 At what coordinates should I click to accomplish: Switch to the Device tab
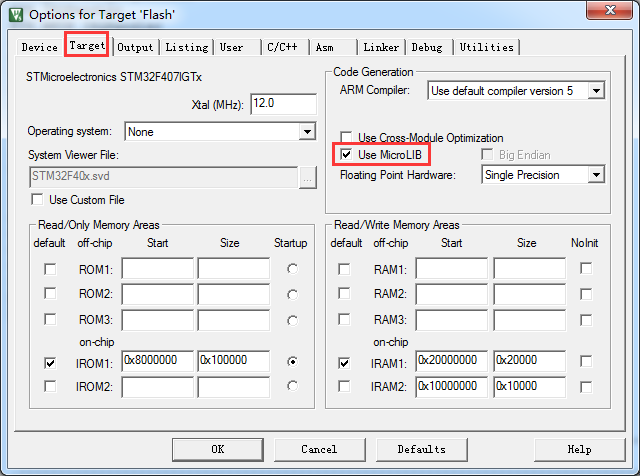tap(40, 47)
